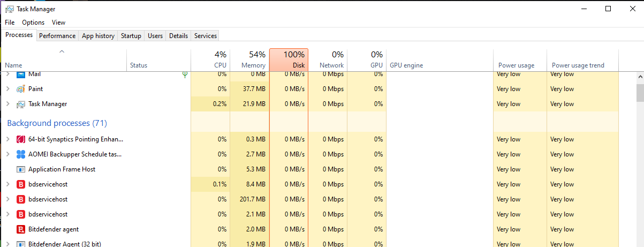Open the Options menu
This screenshot has width=644, height=247.
tap(33, 23)
